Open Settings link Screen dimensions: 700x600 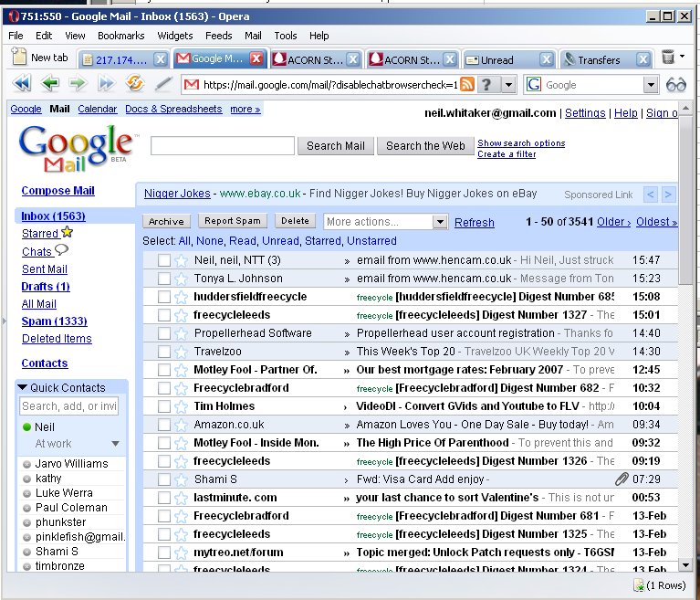(585, 113)
